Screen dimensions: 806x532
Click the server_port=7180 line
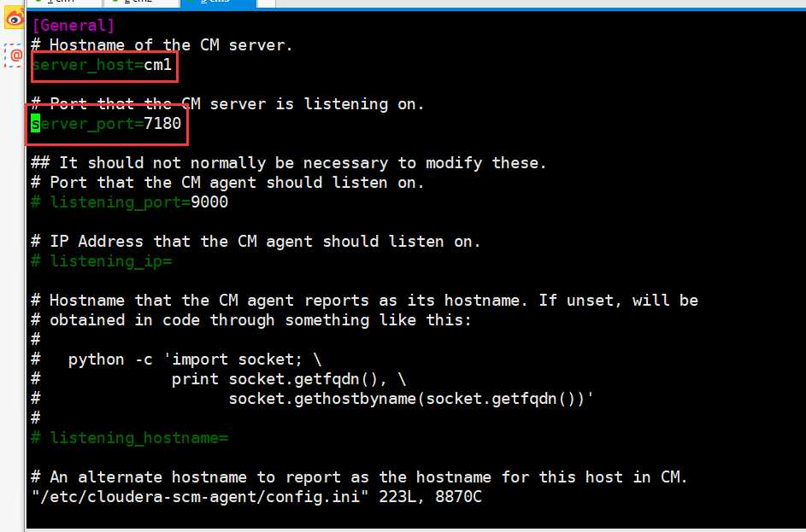(106, 124)
